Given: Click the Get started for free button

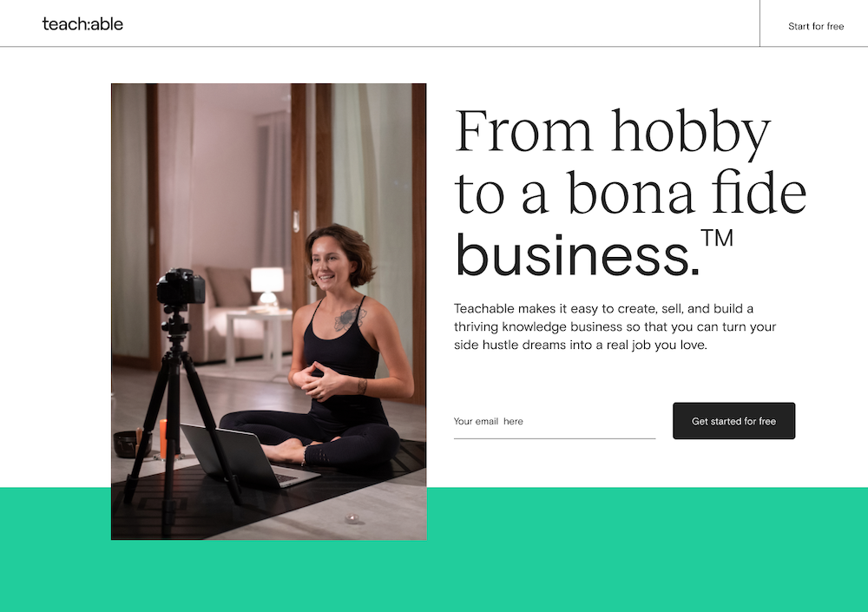Looking at the screenshot, I should 733,421.
